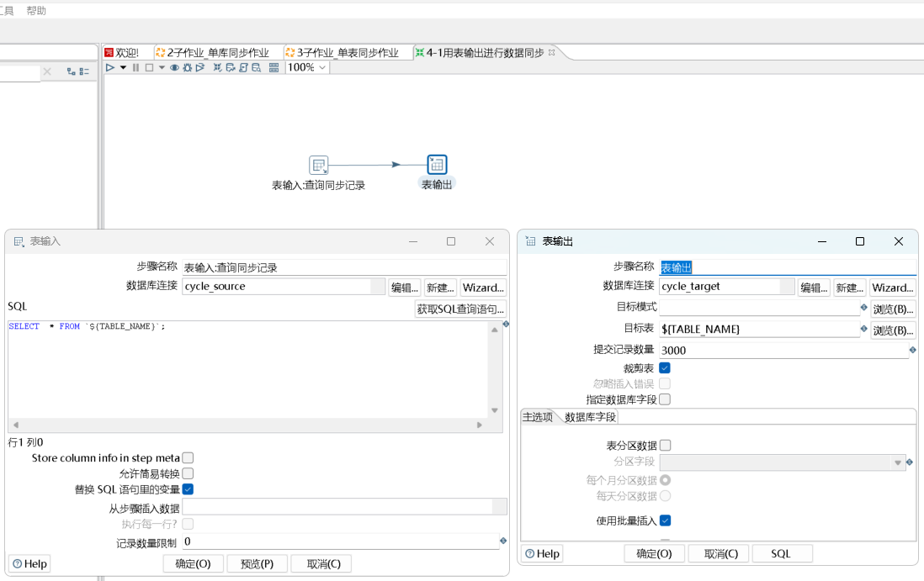Click the hop arrow between the two steps
The image size is (924, 581).
pos(396,165)
